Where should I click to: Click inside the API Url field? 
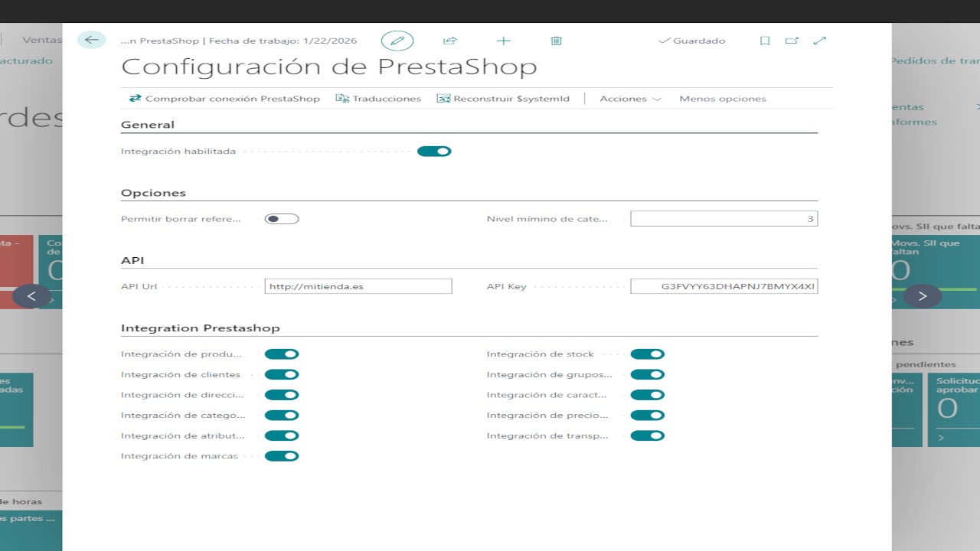point(358,285)
